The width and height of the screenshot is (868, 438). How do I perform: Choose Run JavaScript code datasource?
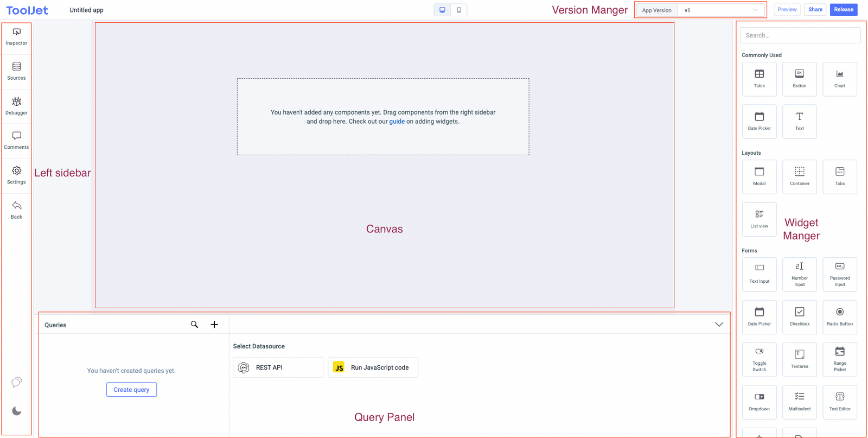(373, 367)
